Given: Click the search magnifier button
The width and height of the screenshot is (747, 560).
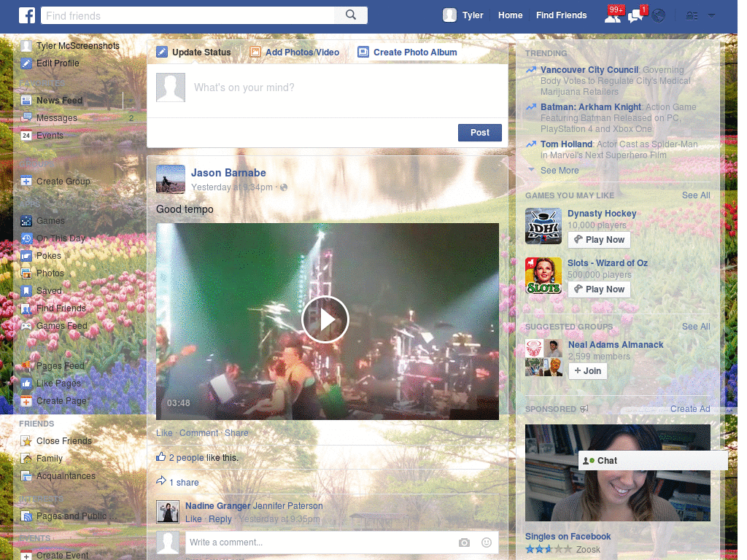Looking at the screenshot, I should coord(351,15).
